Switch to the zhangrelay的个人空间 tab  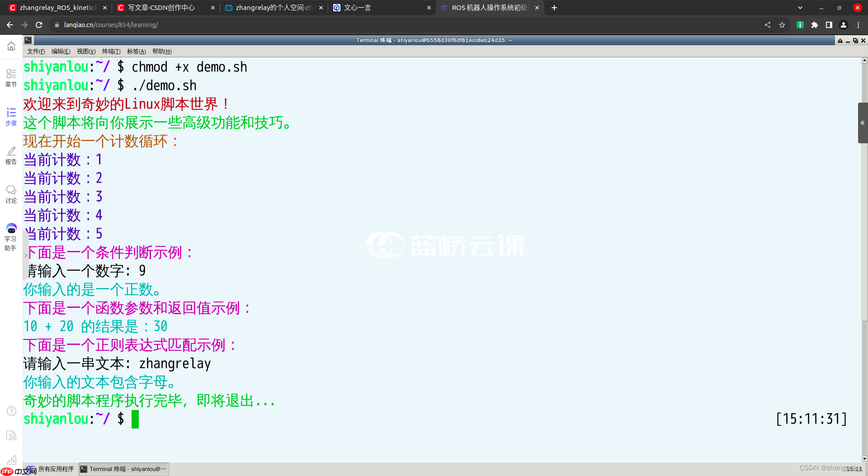(274, 8)
